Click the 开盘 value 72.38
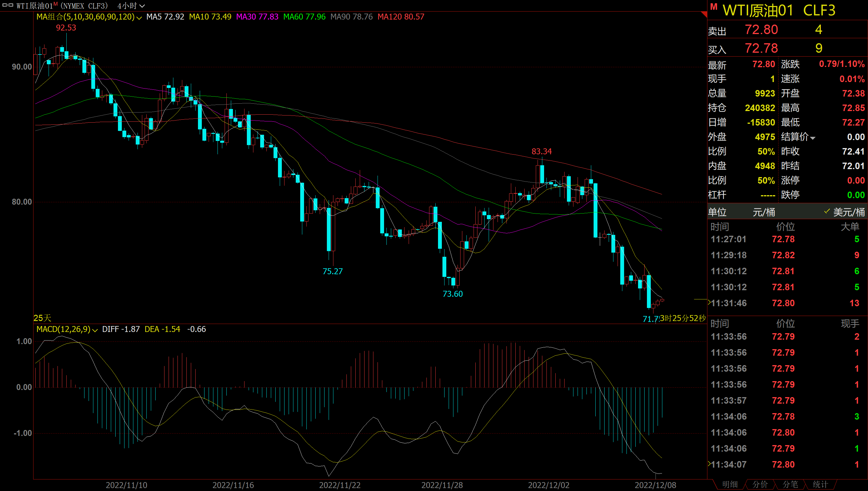Viewport: 868px width, 491px height. coord(853,93)
